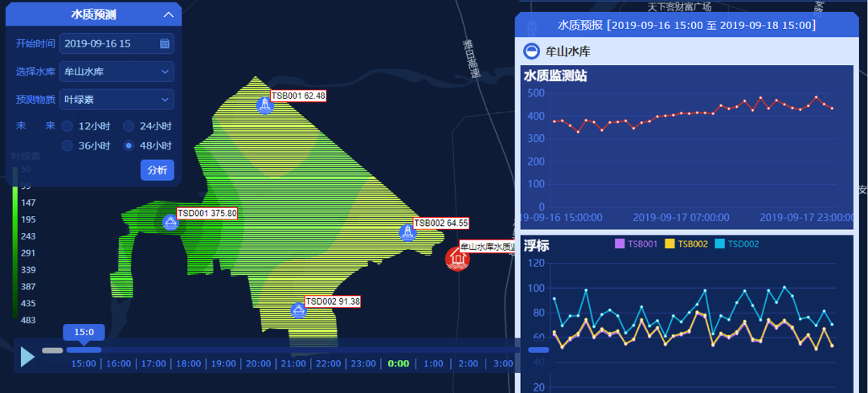This screenshot has height=393, width=868.
Task: Click the reservoir icon beside 牟山水库 header
Action: point(531,51)
